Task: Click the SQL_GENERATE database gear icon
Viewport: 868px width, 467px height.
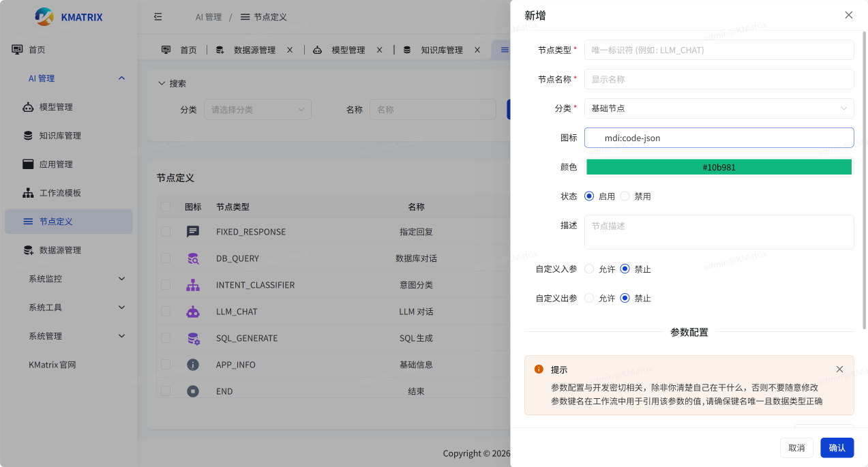Action: (193, 338)
